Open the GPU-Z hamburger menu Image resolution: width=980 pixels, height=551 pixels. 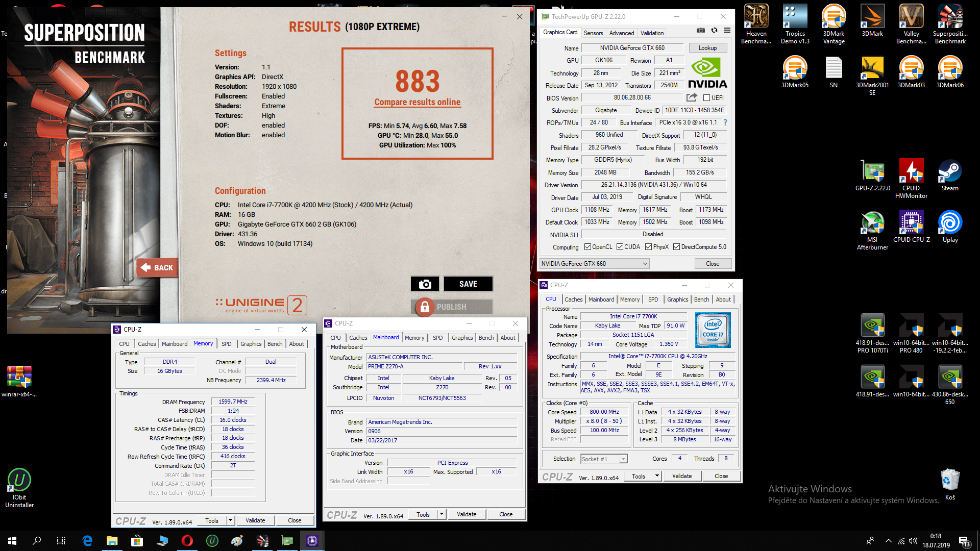727,31
